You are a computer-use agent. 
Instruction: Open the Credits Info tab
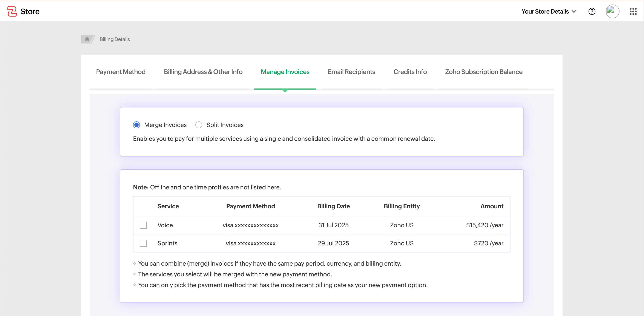[410, 72]
